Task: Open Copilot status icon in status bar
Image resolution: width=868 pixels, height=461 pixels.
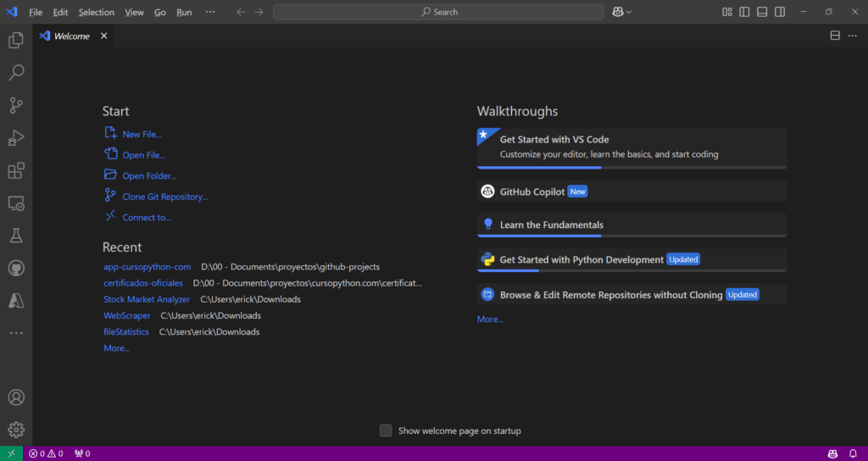Action: click(832, 454)
